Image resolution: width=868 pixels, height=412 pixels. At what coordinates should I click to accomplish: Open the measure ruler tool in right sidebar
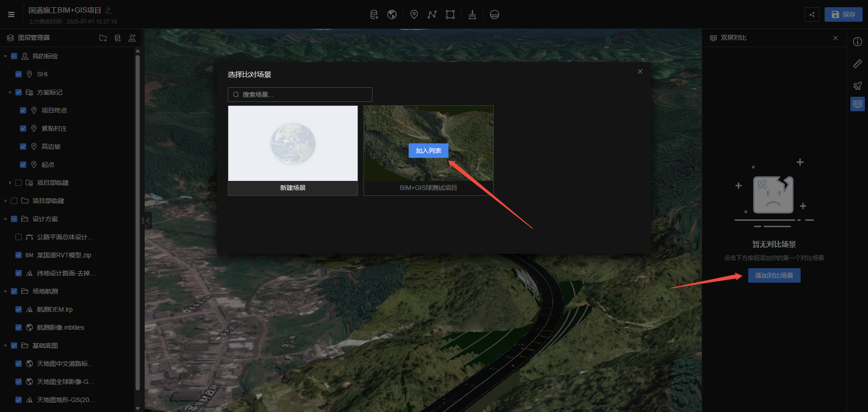(857, 64)
